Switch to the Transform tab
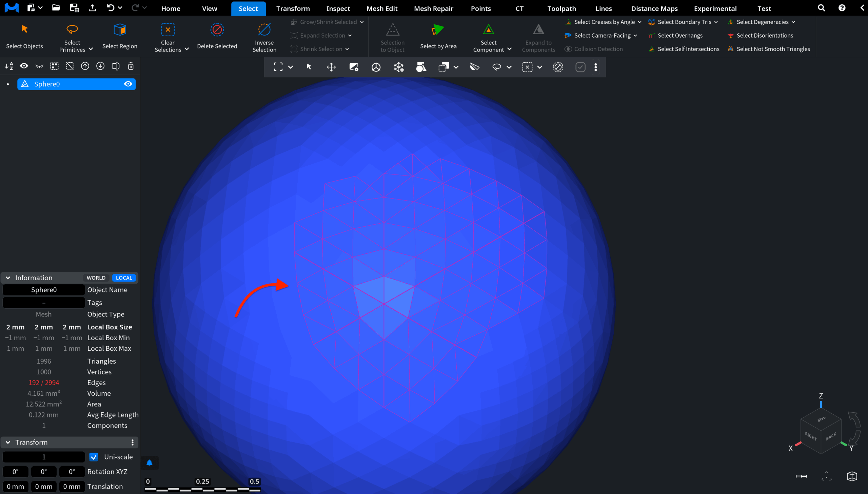This screenshot has width=868, height=494. (x=293, y=8)
